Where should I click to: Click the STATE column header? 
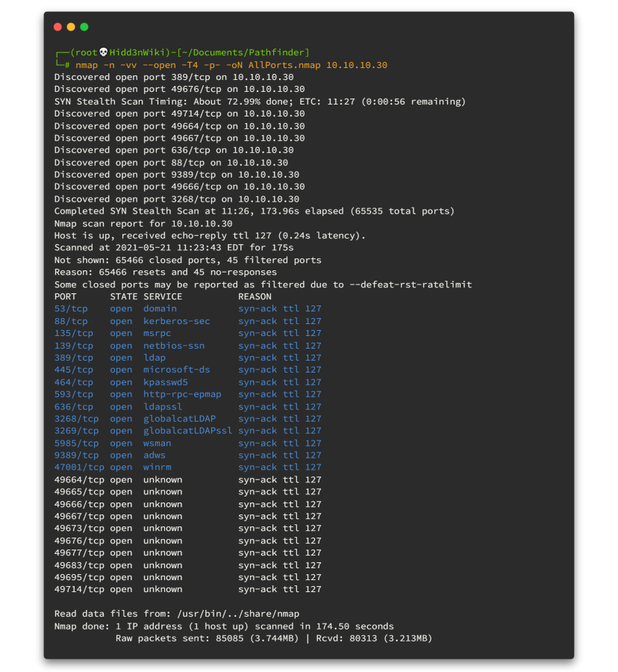point(124,296)
